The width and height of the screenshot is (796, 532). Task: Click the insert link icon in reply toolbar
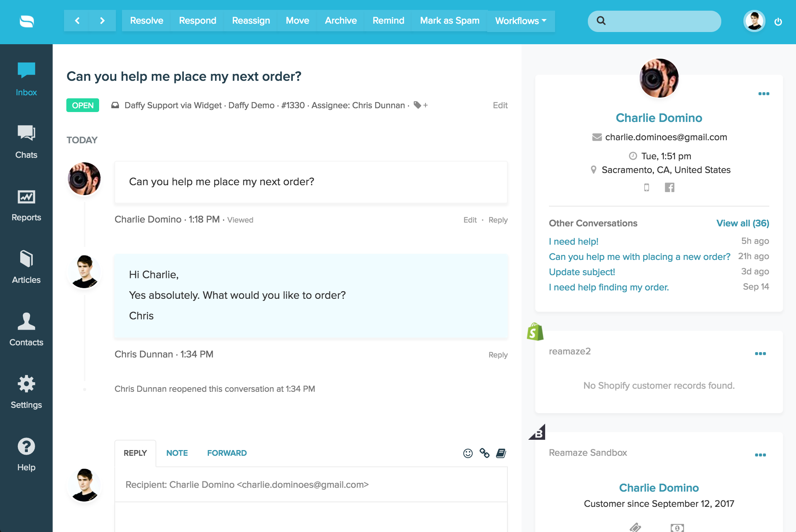[485, 453]
